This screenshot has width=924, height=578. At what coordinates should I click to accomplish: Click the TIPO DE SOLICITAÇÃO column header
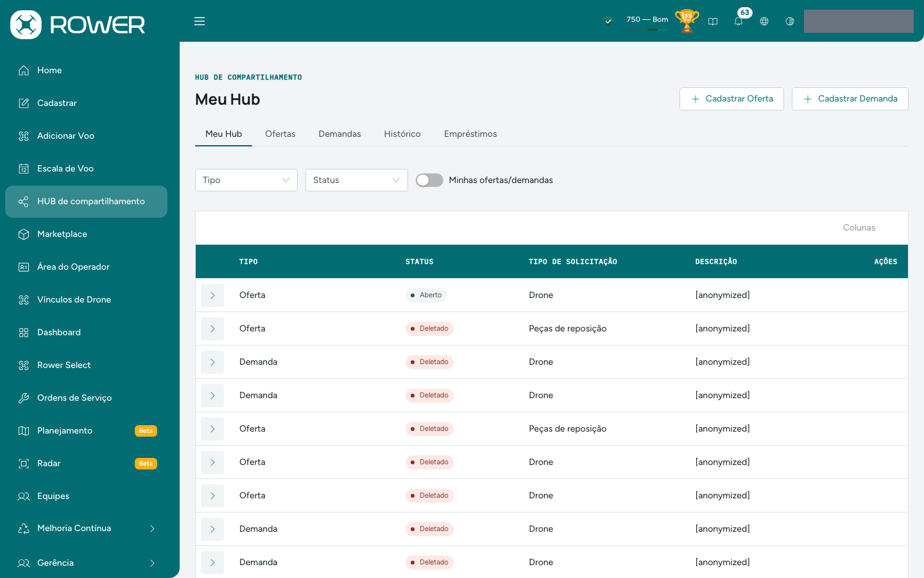(x=573, y=261)
